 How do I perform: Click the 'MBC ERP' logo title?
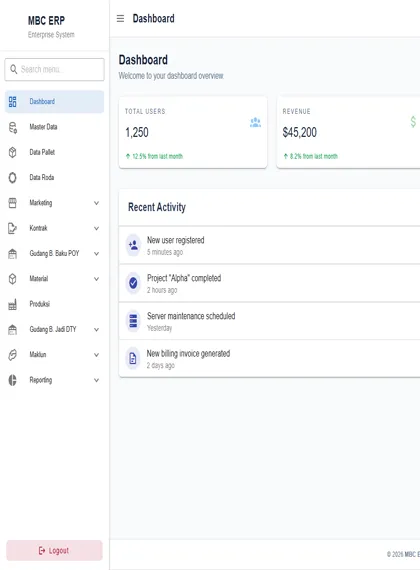pyautogui.click(x=47, y=20)
